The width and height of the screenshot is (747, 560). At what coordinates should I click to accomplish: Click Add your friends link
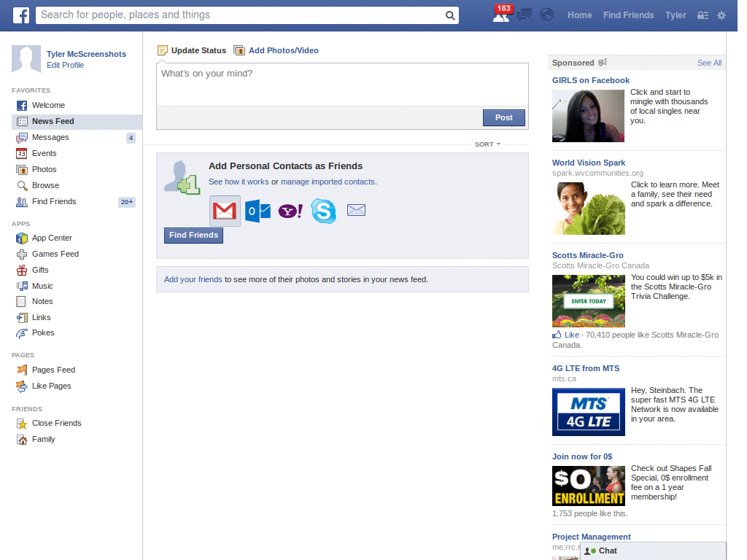[x=193, y=279]
